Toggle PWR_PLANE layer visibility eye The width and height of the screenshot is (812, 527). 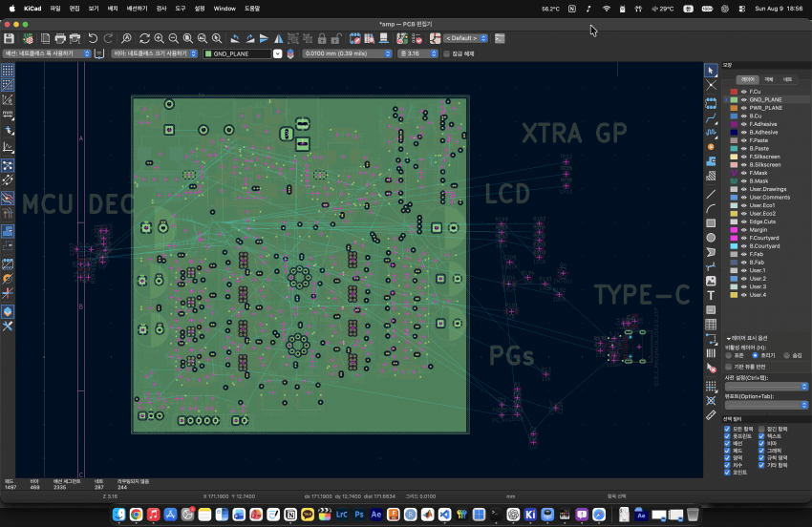click(743, 108)
